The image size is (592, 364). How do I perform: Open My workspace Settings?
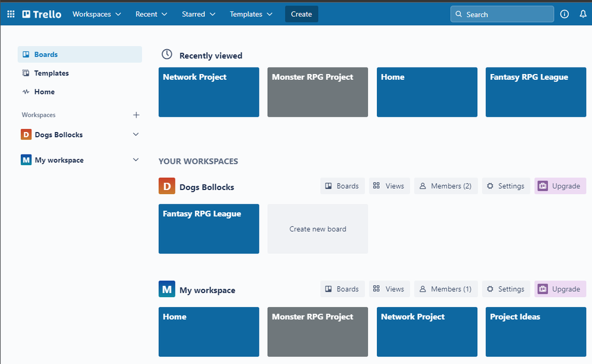(x=506, y=289)
